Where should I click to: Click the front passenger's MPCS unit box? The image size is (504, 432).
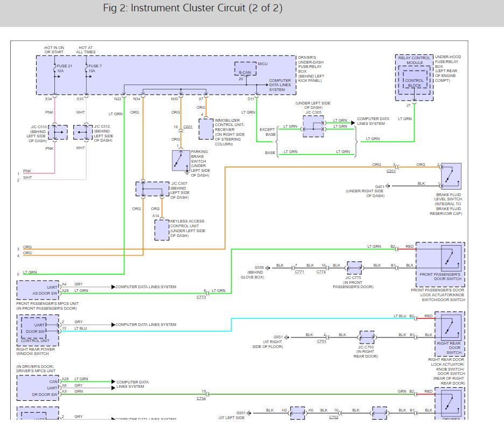pos(38,290)
